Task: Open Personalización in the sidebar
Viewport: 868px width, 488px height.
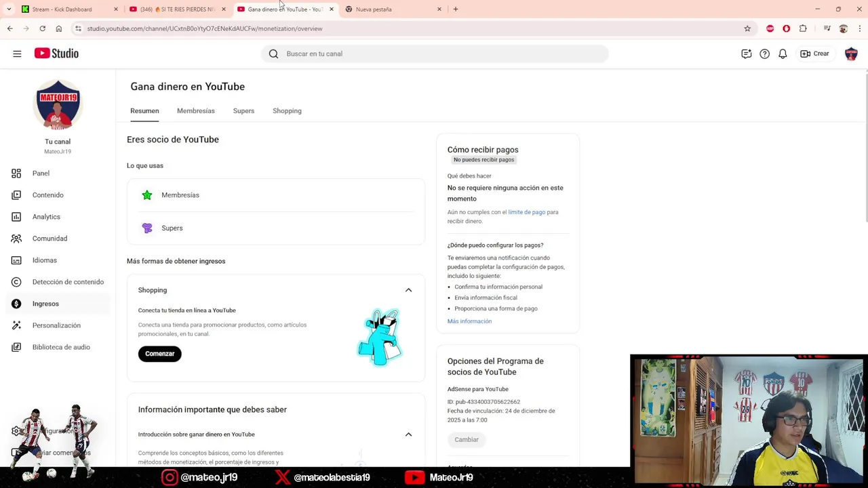Action: [x=58, y=325]
